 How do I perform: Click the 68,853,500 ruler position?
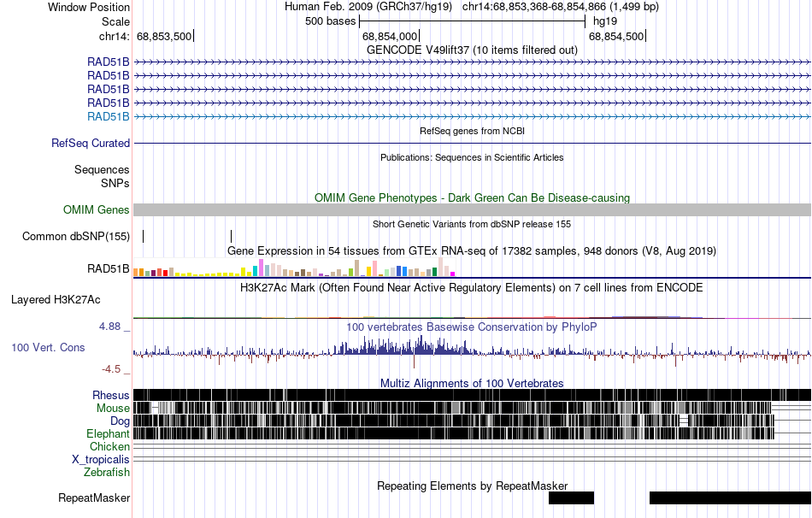(163, 36)
